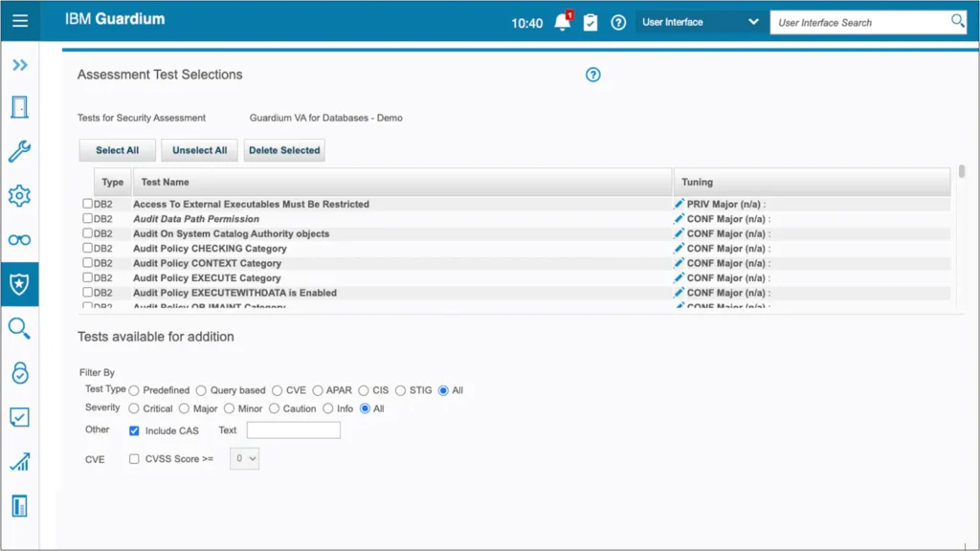Viewport: 980px width, 551px height.
Task: Expand the sidebar with double-arrow icon
Action: coord(20,66)
